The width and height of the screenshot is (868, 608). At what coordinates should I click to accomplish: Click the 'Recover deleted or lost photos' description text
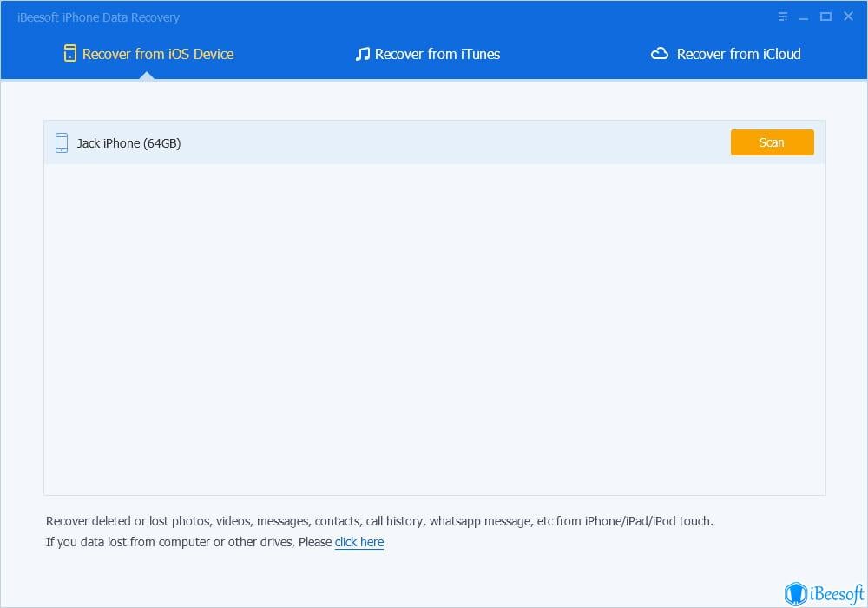pyautogui.click(x=379, y=521)
